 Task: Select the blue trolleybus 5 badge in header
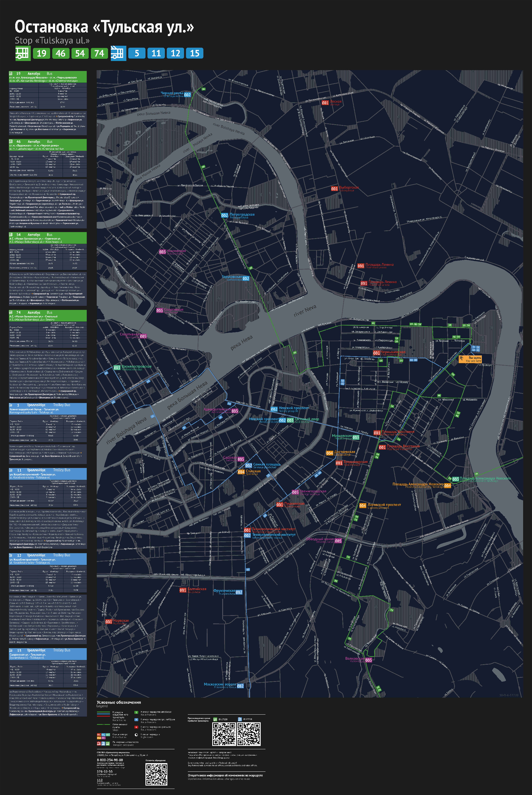pyautogui.click(x=137, y=53)
